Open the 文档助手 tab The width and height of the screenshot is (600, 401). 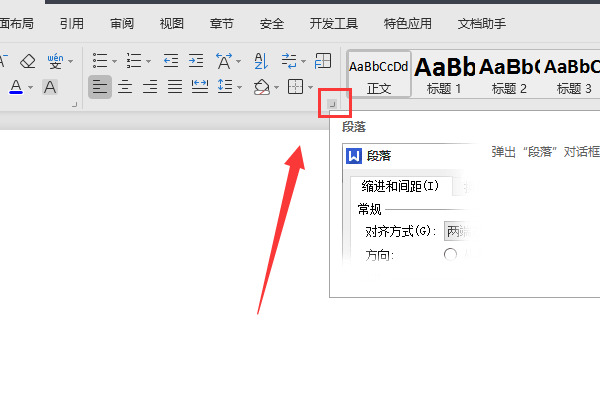tap(482, 24)
